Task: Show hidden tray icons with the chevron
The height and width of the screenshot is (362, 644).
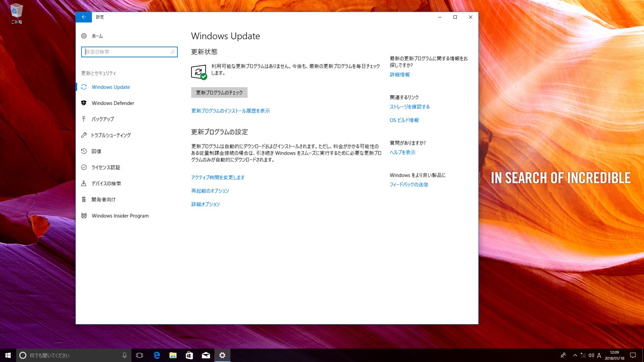Action: point(575,355)
